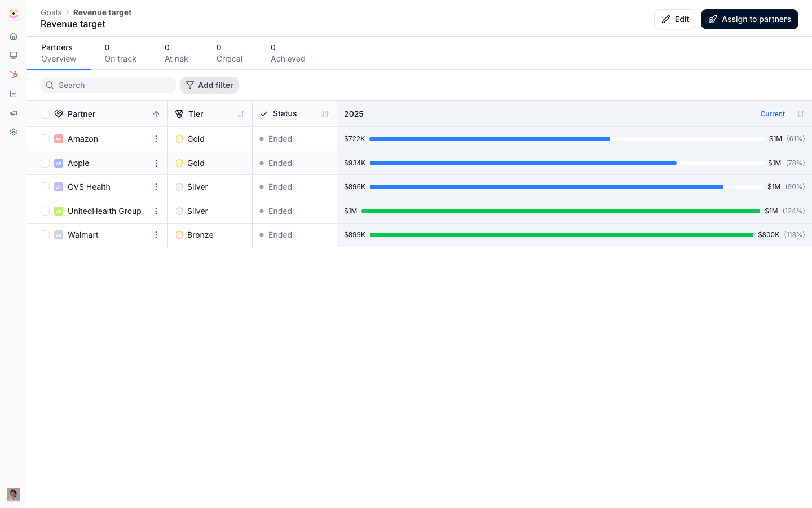Open the megaphone announcements sidebar icon
The image size is (812, 508).
click(x=14, y=113)
